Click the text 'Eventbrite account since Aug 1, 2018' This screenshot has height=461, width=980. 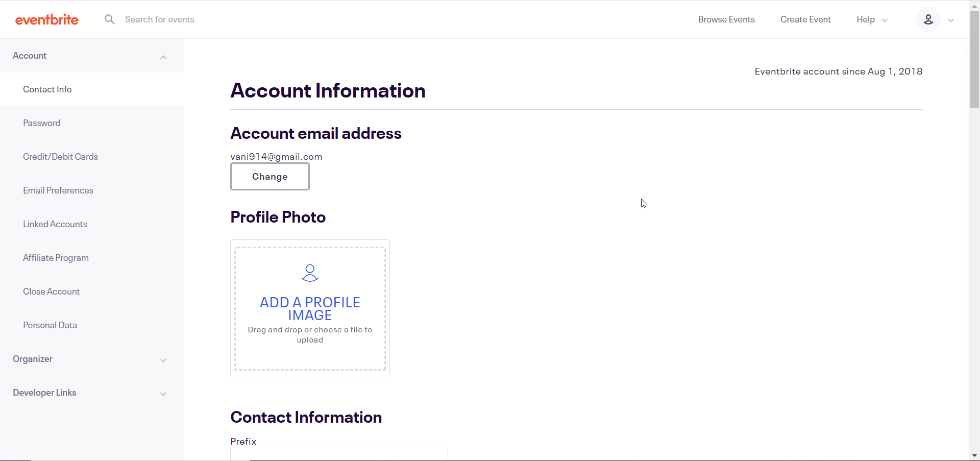pyautogui.click(x=839, y=71)
